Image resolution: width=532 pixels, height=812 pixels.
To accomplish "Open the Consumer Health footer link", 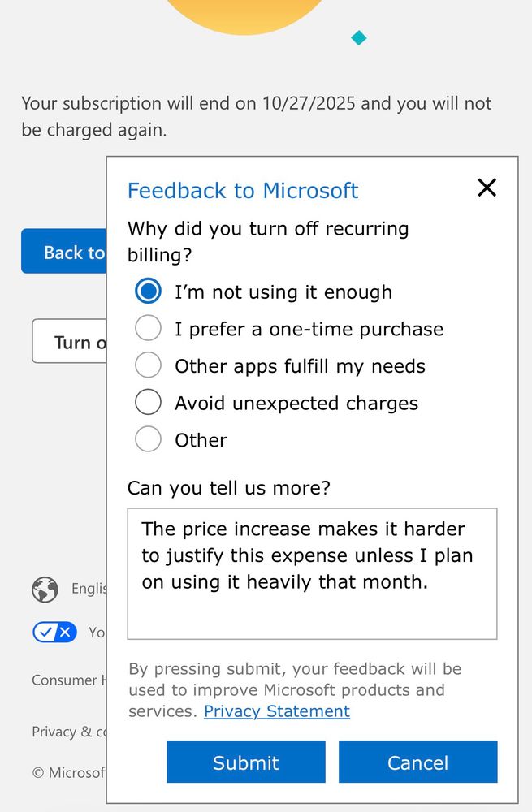I will point(67,680).
